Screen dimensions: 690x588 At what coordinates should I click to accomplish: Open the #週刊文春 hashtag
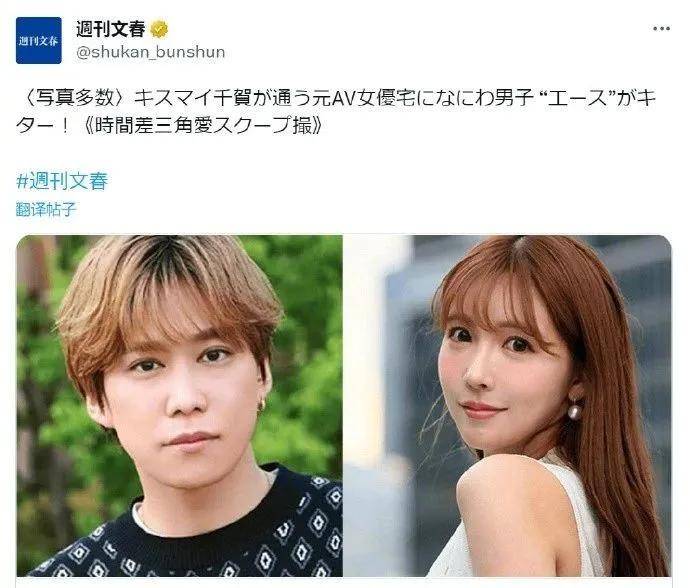click(x=62, y=181)
